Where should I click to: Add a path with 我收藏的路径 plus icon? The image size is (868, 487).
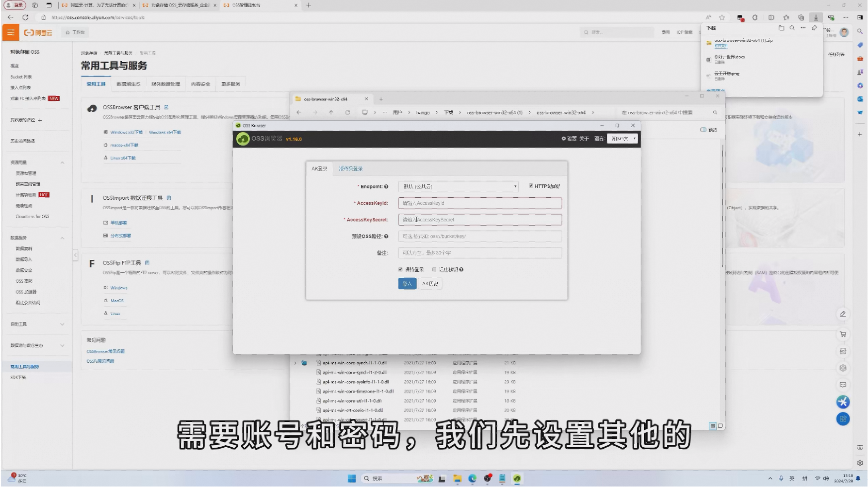pos(40,120)
